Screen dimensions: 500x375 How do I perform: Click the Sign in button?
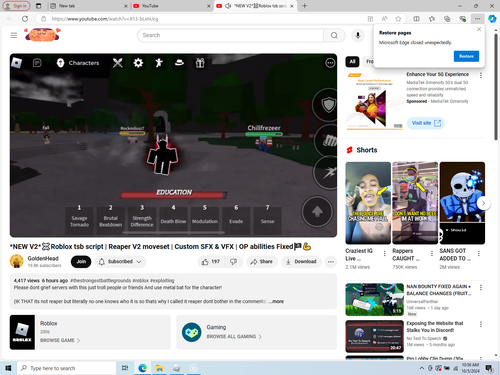(16, 6)
